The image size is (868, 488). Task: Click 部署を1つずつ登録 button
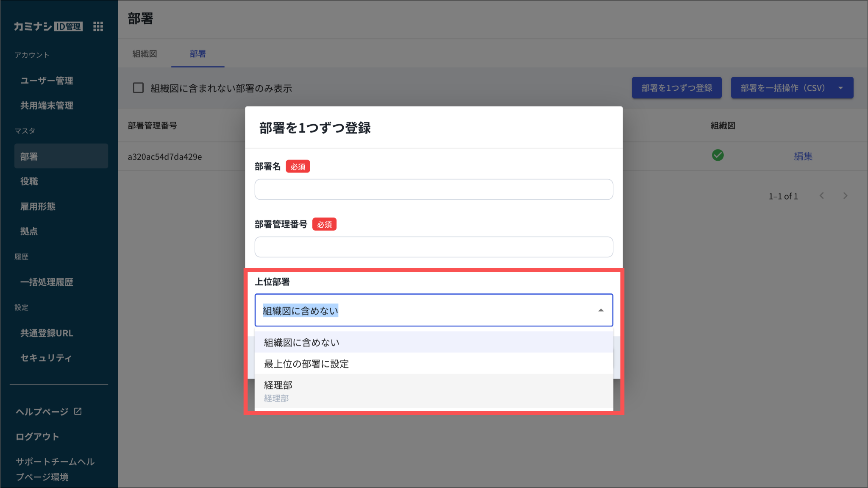coord(676,88)
